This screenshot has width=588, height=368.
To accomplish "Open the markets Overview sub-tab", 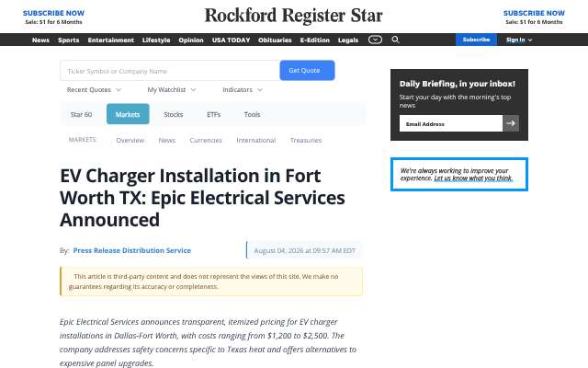I will tap(130, 140).
